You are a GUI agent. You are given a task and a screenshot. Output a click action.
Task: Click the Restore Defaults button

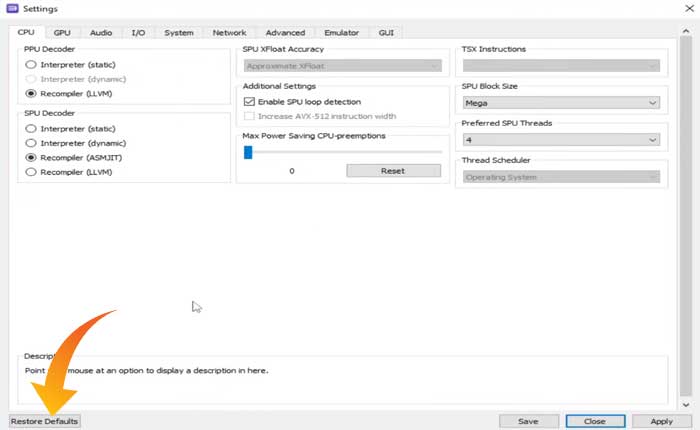[x=44, y=421]
